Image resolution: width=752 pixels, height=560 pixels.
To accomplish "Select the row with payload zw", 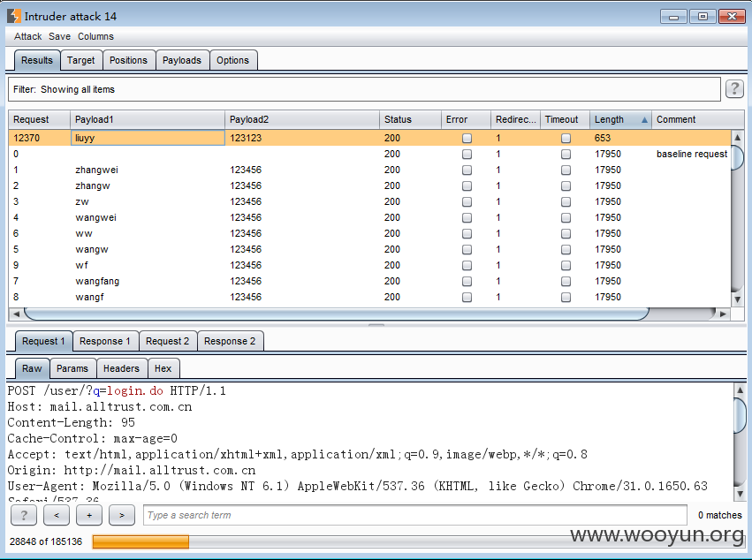I will pos(369,201).
